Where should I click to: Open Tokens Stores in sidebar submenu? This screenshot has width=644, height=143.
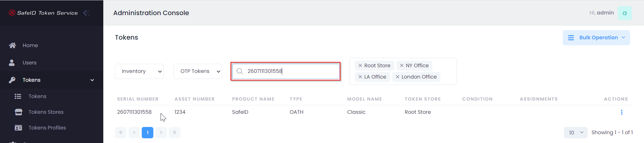[46, 112]
